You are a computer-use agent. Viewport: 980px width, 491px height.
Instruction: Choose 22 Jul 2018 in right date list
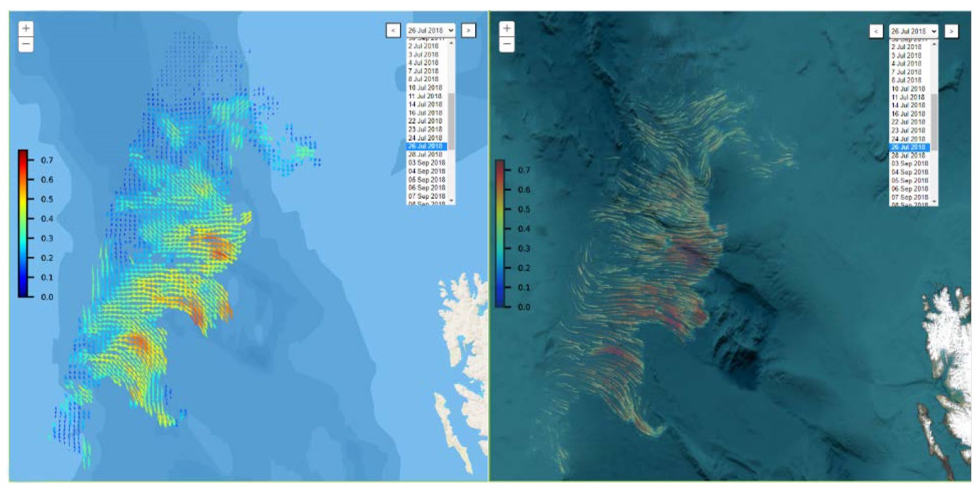(907, 122)
